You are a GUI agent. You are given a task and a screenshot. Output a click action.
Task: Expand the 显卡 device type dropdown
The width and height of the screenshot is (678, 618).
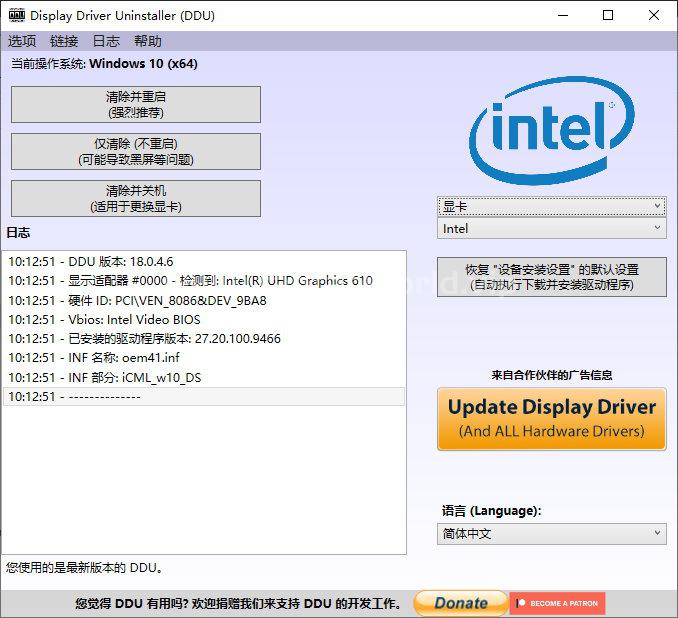pos(552,206)
